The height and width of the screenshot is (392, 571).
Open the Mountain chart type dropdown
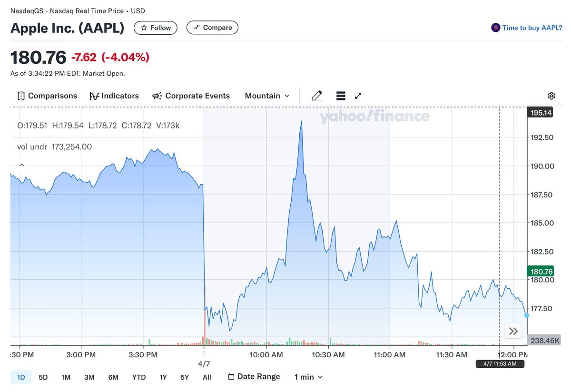(x=267, y=96)
